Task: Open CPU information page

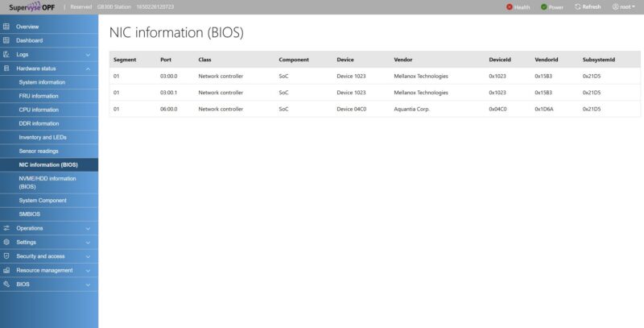Action: point(39,110)
